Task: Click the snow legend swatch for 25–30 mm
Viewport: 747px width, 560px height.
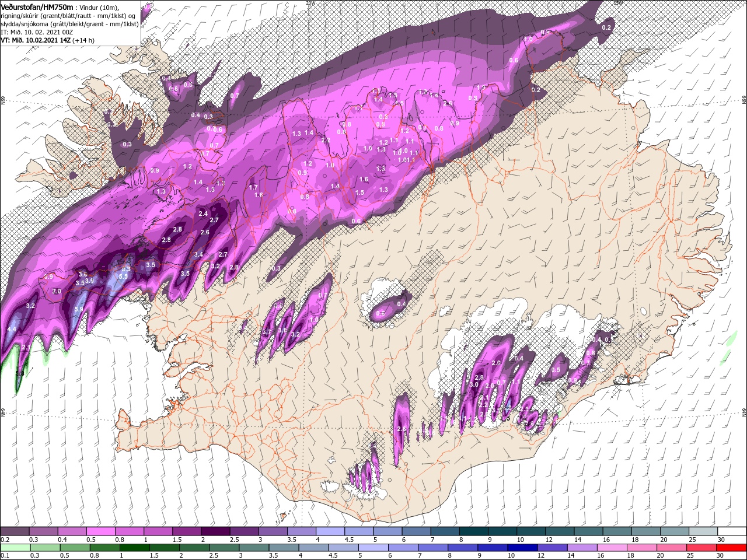Action: coord(704,531)
